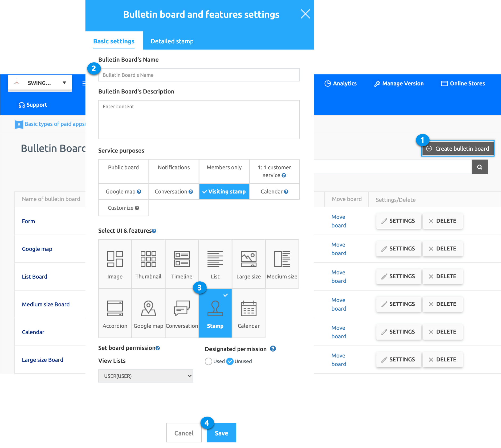Image resolution: width=501 pixels, height=448 pixels.
Task: Open the Analytics menu item
Action: (340, 83)
